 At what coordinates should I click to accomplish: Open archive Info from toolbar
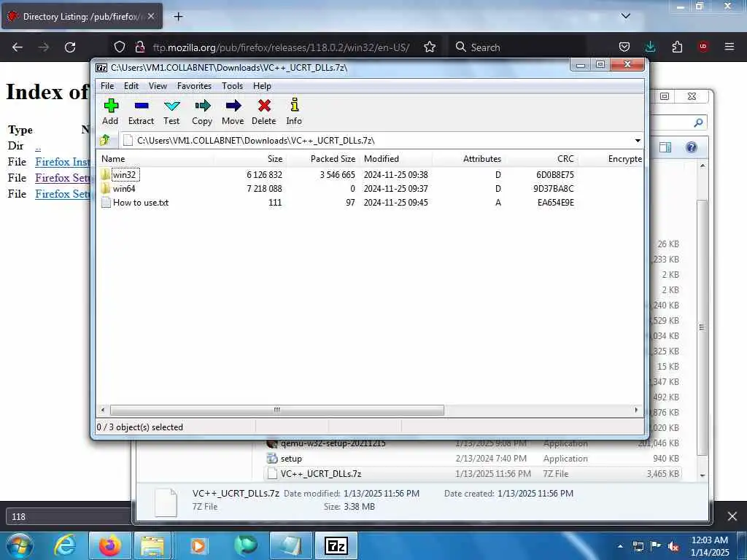tap(294, 112)
